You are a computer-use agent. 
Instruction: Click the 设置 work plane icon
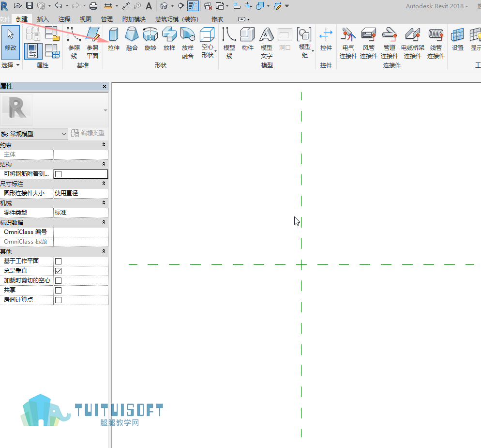pyautogui.click(x=457, y=39)
